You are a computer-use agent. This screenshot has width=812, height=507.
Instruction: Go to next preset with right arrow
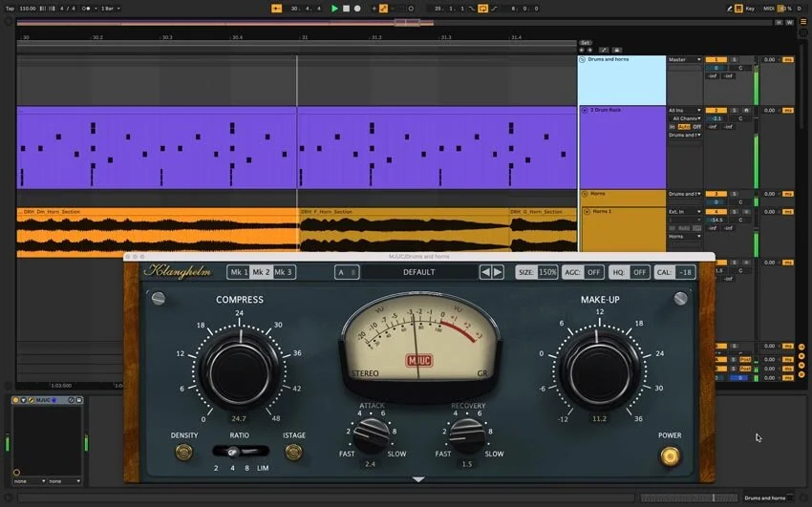pyautogui.click(x=498, y=272)
